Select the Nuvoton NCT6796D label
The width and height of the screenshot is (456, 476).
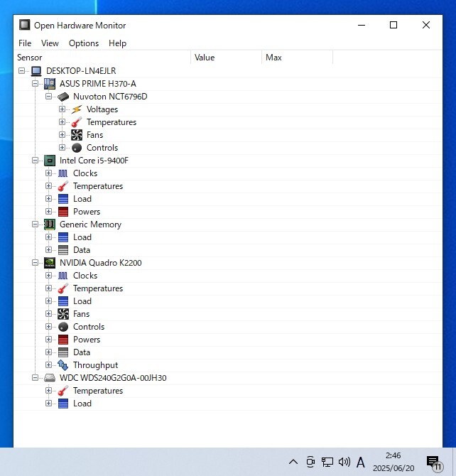pos(110,97)
